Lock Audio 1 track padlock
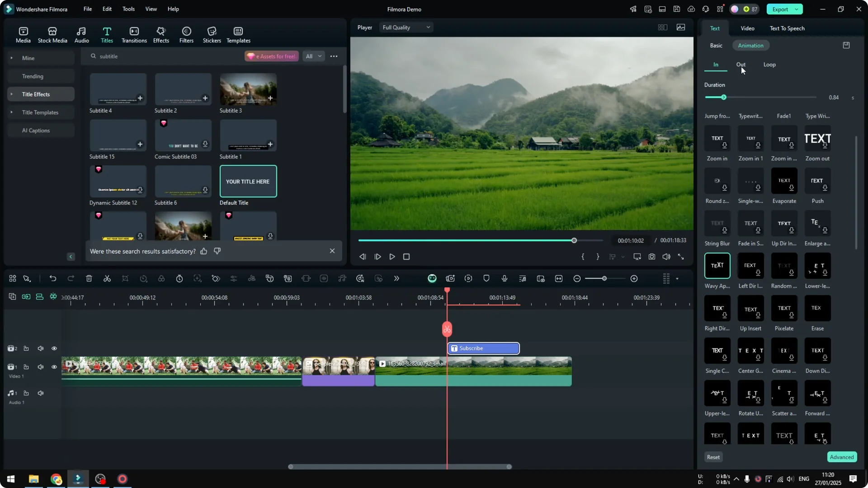This screenshot has height=488, width=868. coord(26,393)
